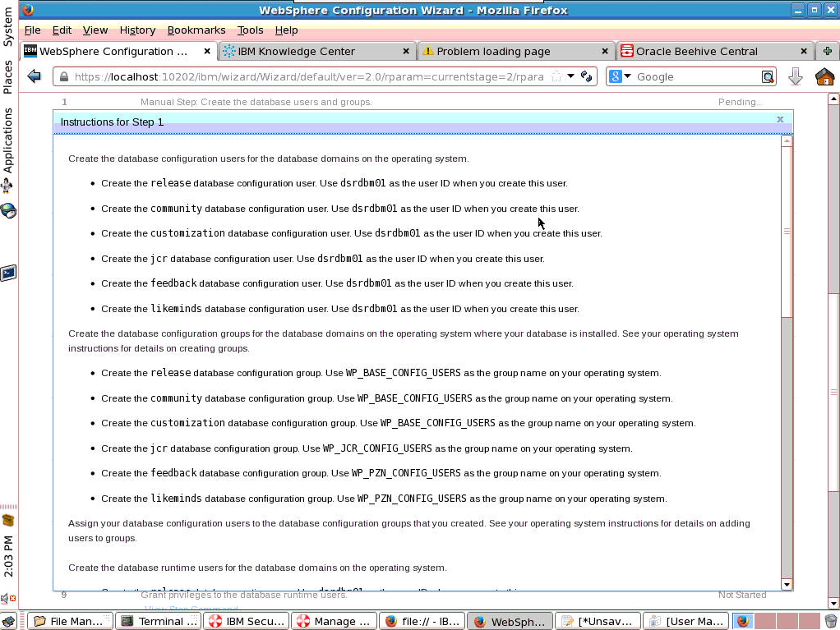Open the [*Unsav... taskbar item

(598, 621)
